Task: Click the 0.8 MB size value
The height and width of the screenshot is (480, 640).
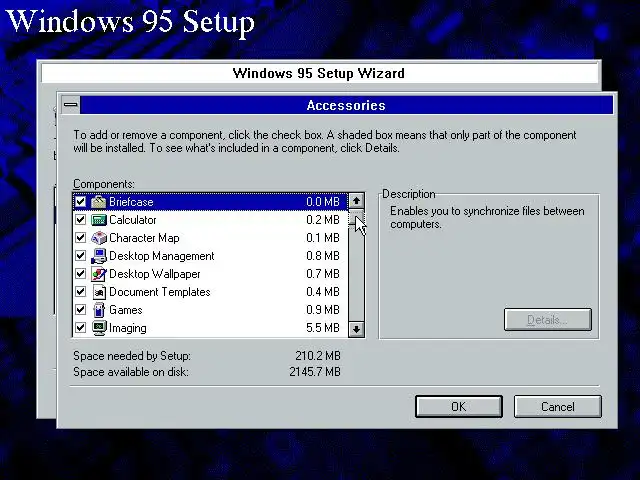Action: [x=323, y=256]
